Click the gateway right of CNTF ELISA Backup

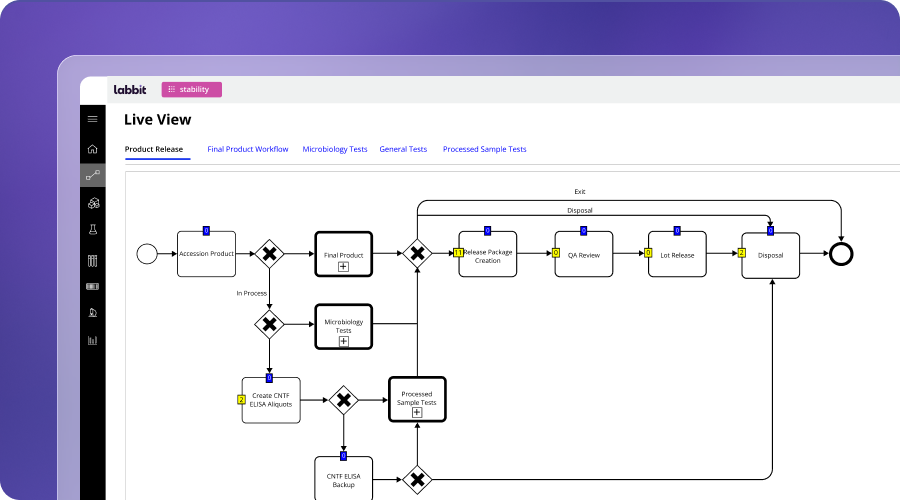[417, 479]
